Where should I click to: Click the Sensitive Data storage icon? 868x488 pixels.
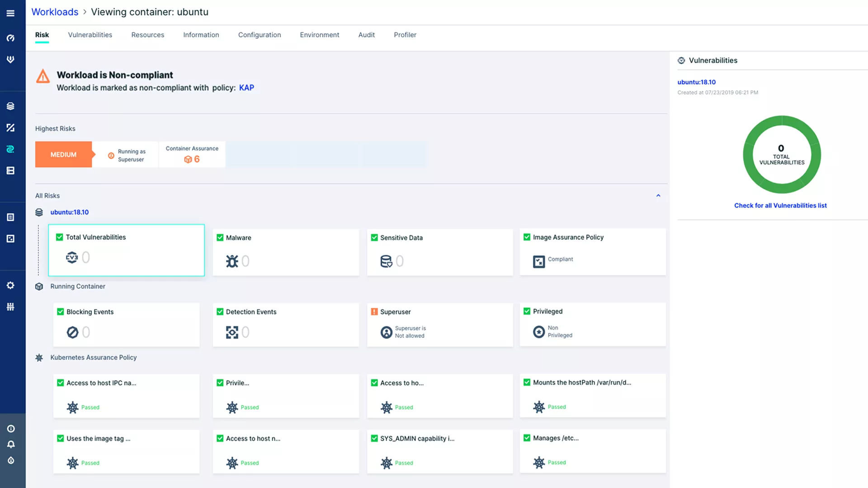(387, 260)
